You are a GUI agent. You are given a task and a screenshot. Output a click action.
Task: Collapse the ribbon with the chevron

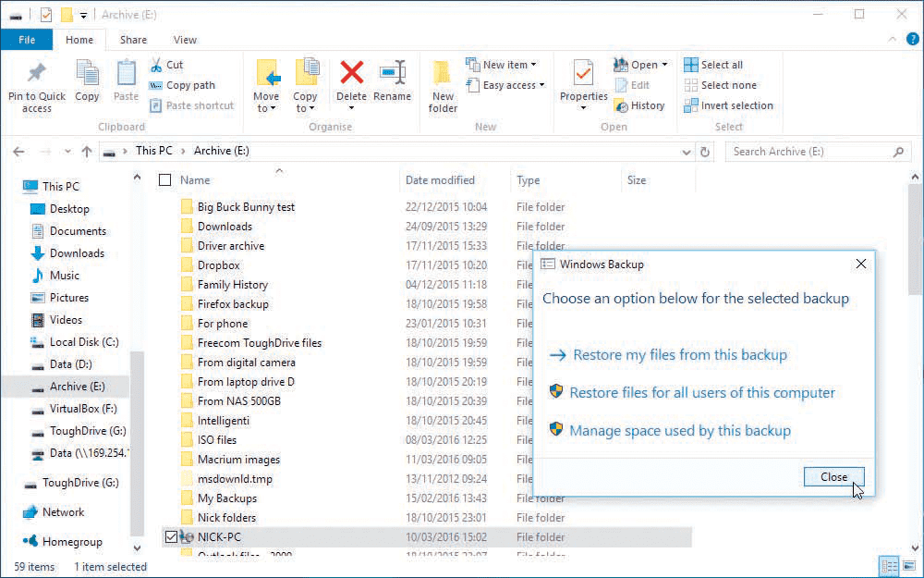click(x=892, y=40)
